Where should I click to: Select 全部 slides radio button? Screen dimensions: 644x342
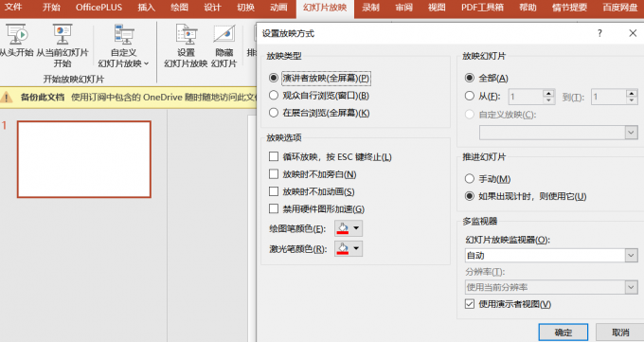[470, 78]
